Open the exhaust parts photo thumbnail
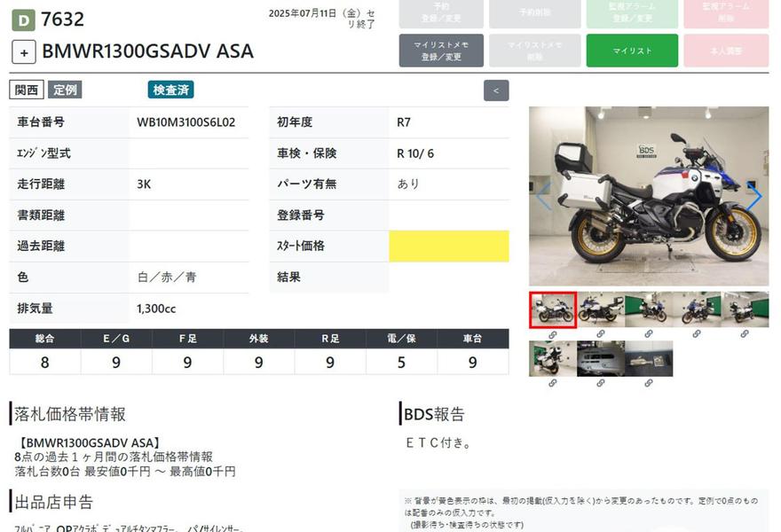 click(x=648, y=358)
